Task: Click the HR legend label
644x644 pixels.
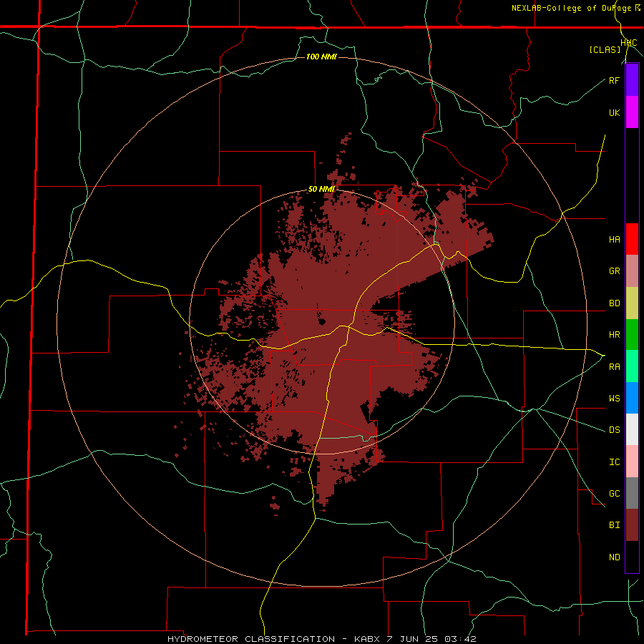Action: [614, 335]
